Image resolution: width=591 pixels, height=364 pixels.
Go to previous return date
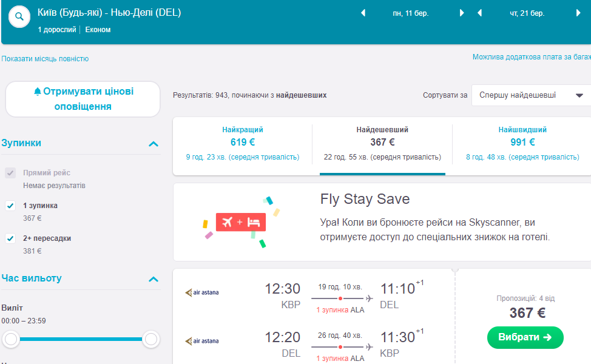pyautogui.click(x=479, y=13)
